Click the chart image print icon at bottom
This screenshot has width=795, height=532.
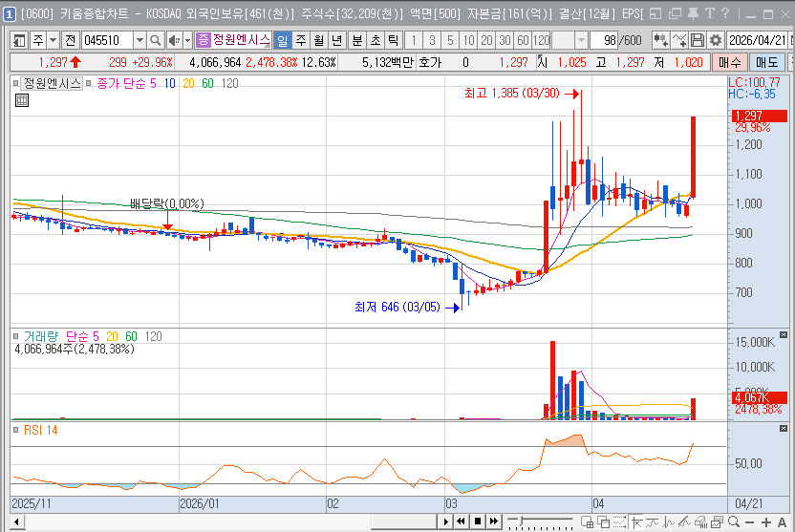click(x=717, y=521)
